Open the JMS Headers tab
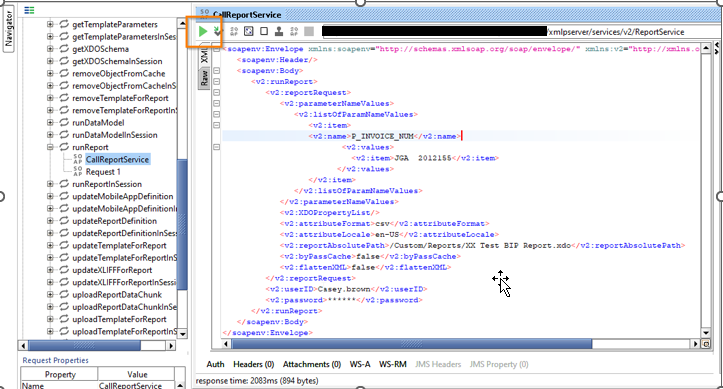This screenshot has height=389, width=723. pyautogui.click(x=438, y=364)
